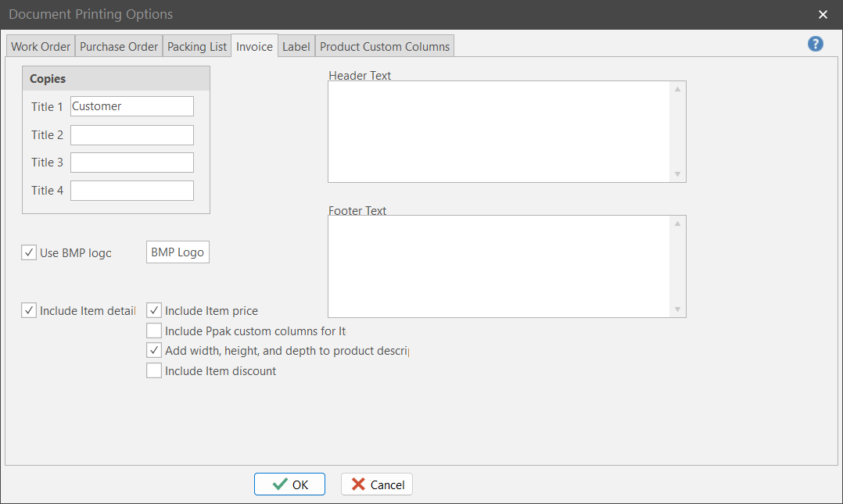Enable Include Item discount checkbox
The width and height of the screenshot is (843, 504).
point(154,371)
